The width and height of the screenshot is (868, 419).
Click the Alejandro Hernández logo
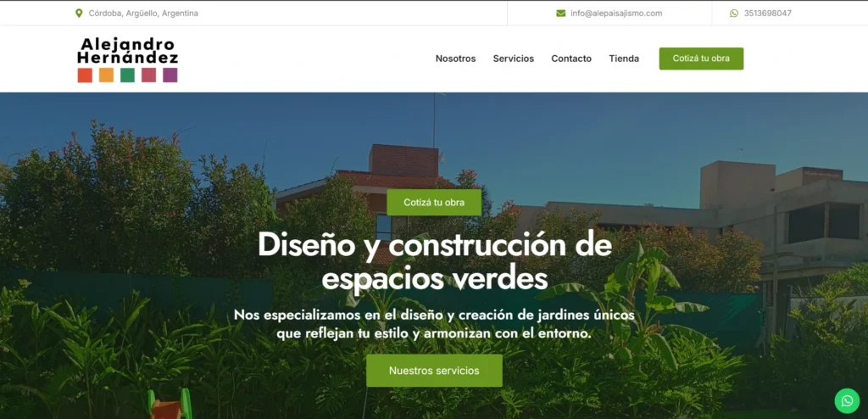[128, 59]
